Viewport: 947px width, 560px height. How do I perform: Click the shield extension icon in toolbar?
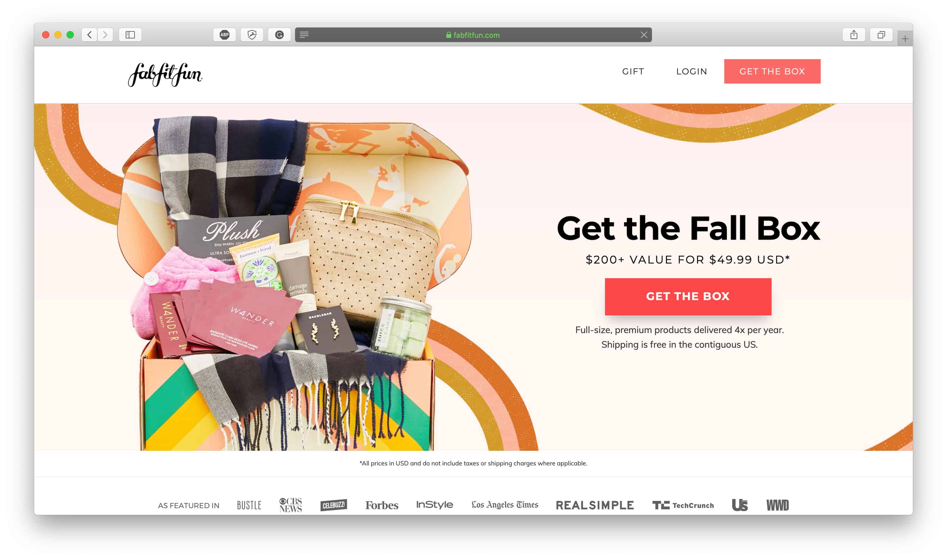coord(252,35)
